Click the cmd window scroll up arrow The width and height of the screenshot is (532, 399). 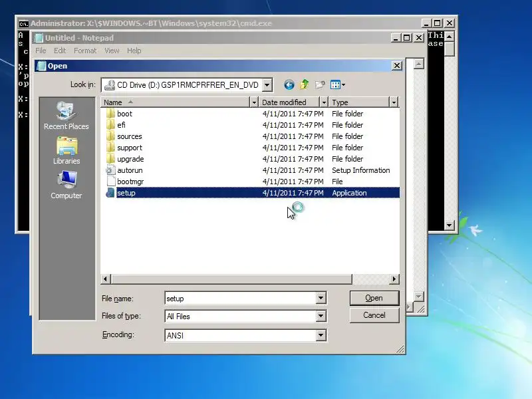click(450, 36)
